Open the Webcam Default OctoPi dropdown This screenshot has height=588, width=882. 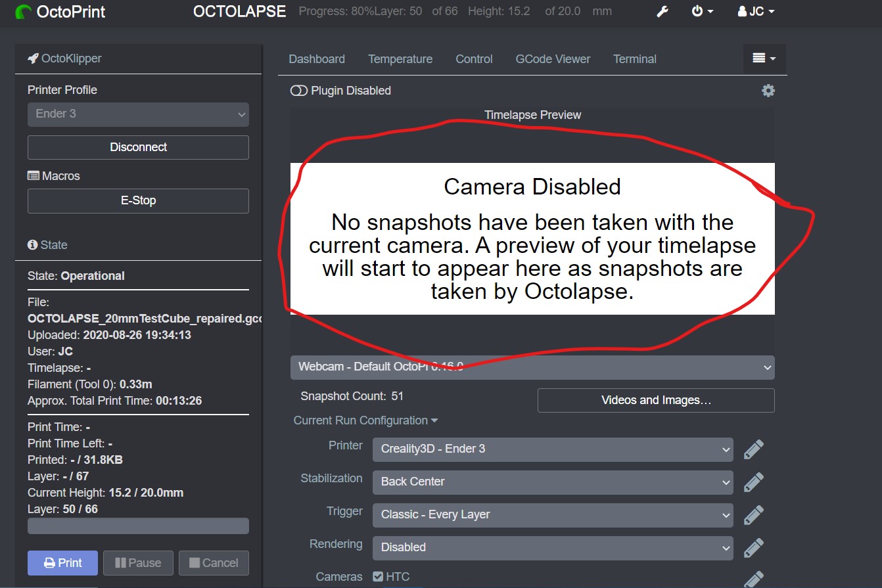click(x=532, y=367)
